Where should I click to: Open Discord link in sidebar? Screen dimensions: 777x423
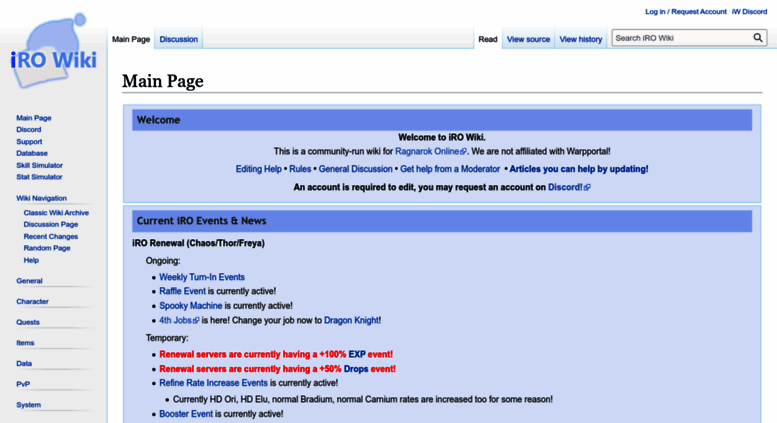pyautogui.click(x=29, y=130)
